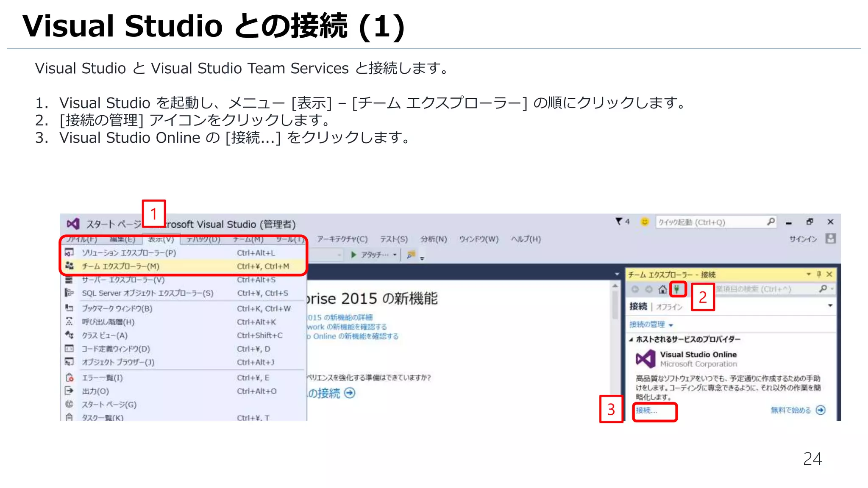The image size is (868, 488).
Task: Click the Server Explorer menu entry icon
Action: click(x=69, y=280)
